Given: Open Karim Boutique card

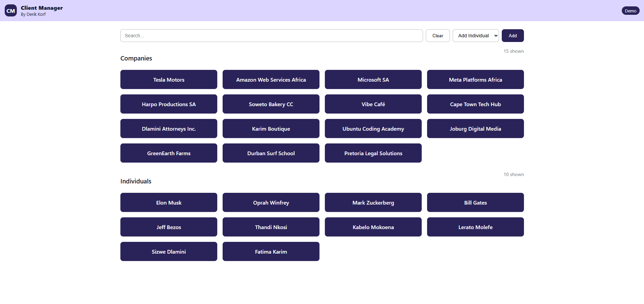Looking at the screenshot, I should pos(271,129).
